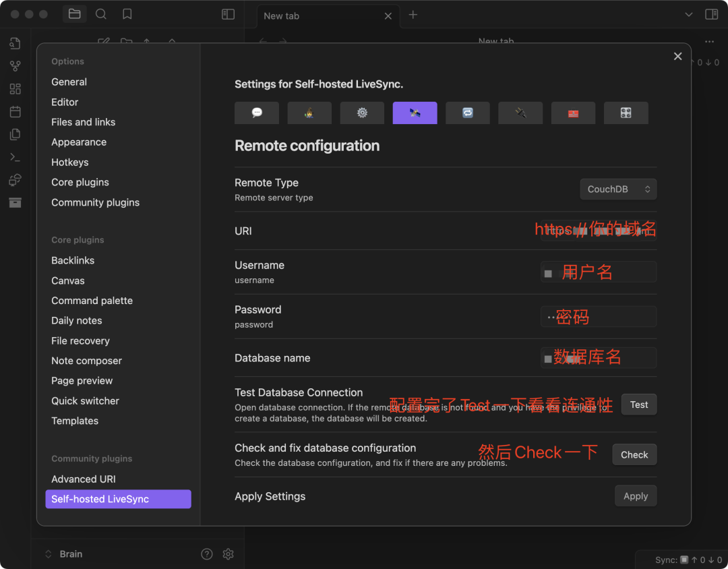Click the file explorer folder icon
This screenshot has height=569, width=728.
tap(74, 14)
